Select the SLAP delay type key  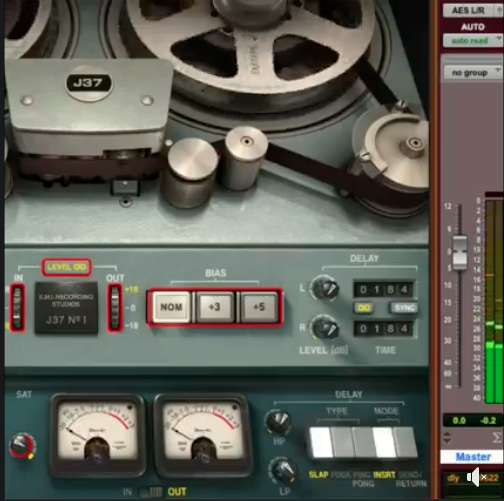pos(321,443)
